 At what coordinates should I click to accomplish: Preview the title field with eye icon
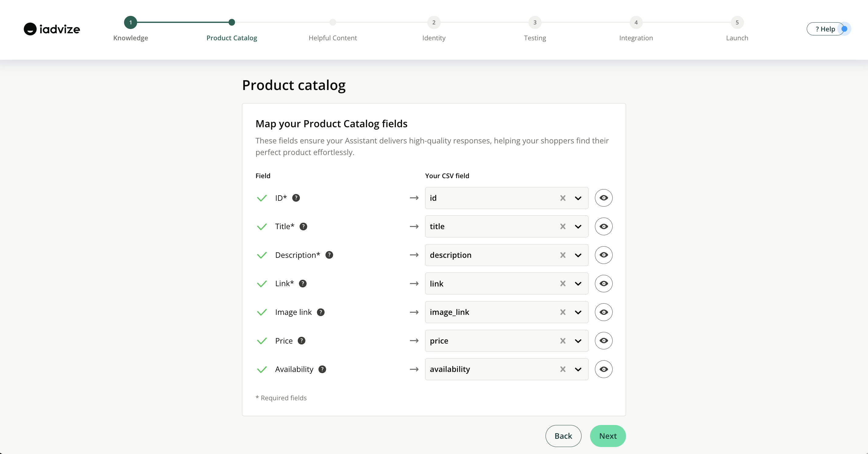point(603,227)
